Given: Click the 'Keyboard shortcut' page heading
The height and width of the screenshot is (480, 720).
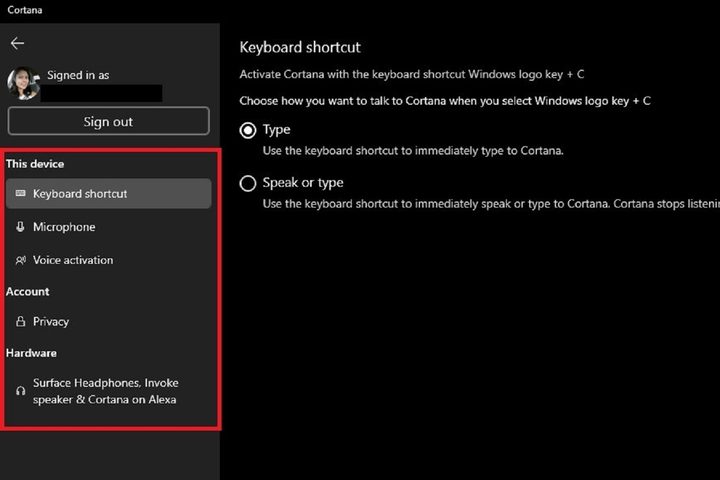Looking at the screenshot, I should [x=300, y=47].
